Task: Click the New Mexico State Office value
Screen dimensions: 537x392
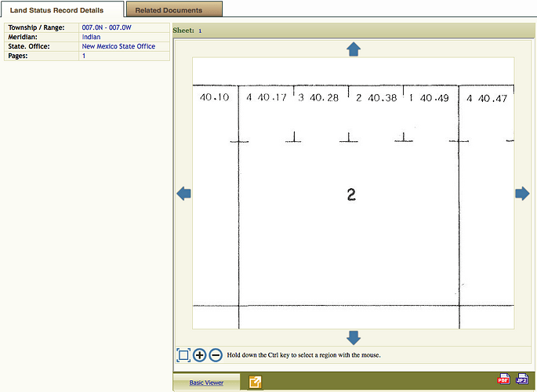Action: (x=118, y=46)
